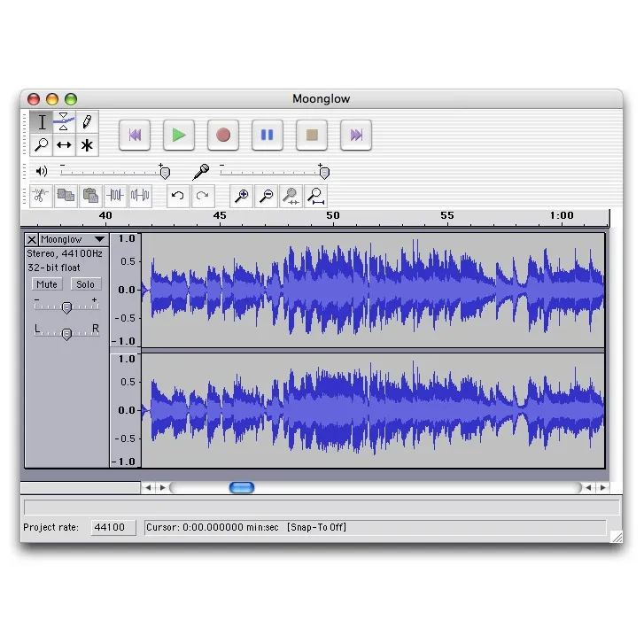Screen dimensions: 644x644
Task: Select the Envelope tool
Action: tap(64, 122)
